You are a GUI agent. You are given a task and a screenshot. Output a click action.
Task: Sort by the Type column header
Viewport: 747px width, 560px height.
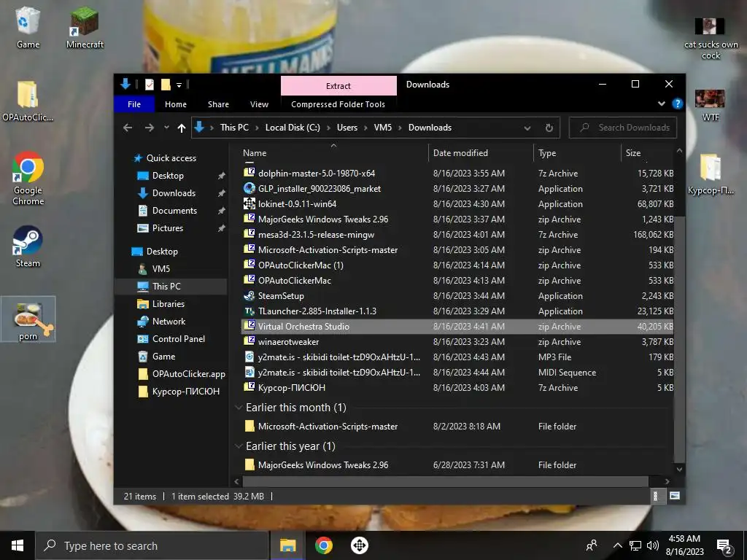[578, 153]
